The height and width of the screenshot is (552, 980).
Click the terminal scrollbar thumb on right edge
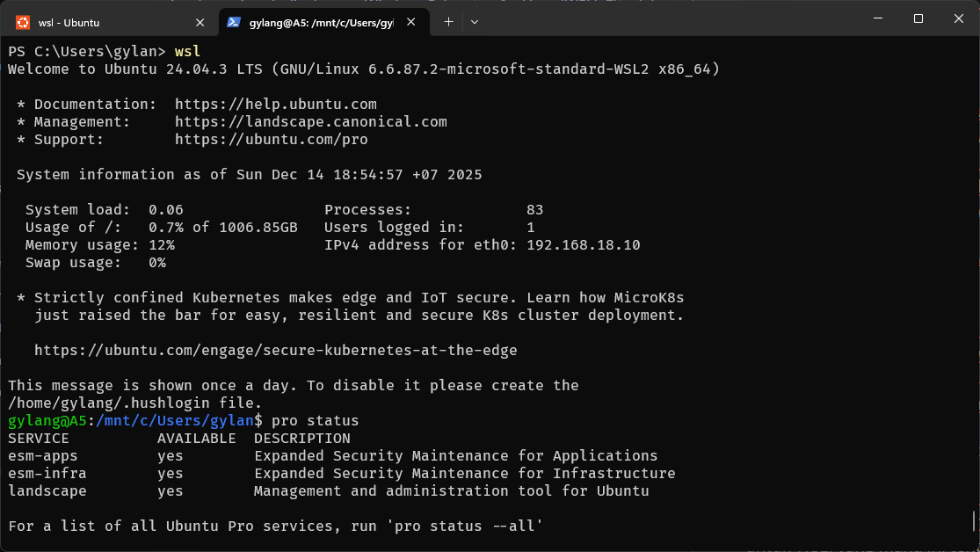pos(975,520)
